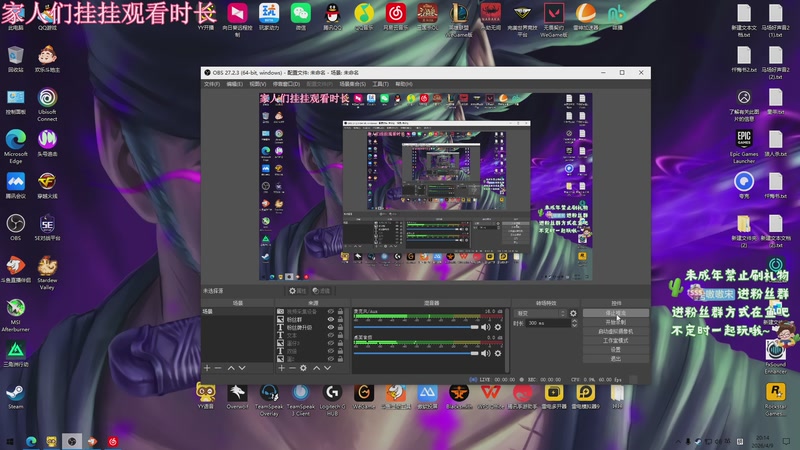Screen dimensions: 800x450
Task: Toggle lock on 文本 source
Action: (x=340, y=335)
